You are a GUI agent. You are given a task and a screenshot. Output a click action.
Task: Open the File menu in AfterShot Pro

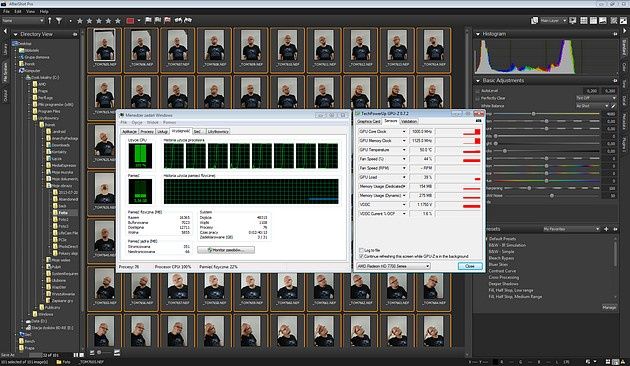point(6,11)
